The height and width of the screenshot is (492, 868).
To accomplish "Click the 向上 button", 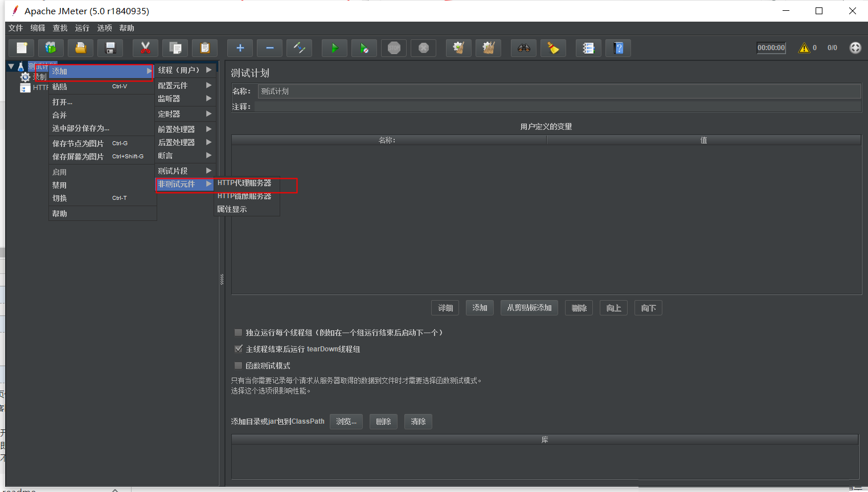I will pyautogui.click(x=613, y=308).
